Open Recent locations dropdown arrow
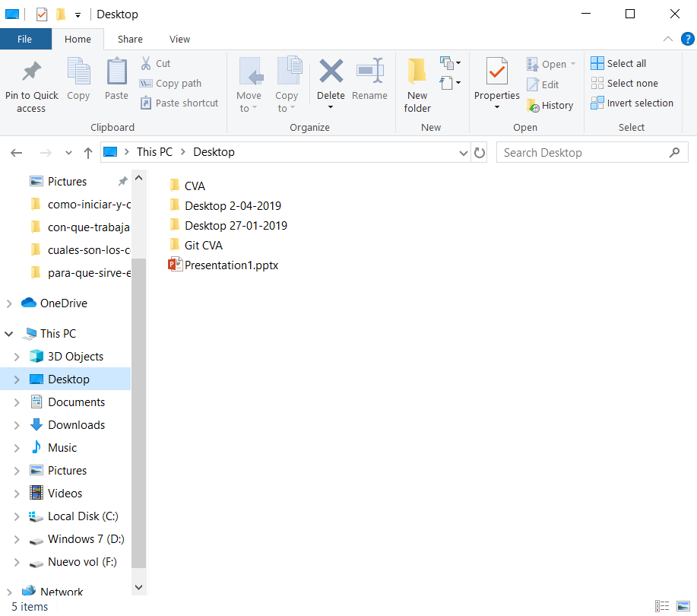 [x=68, y=153]
